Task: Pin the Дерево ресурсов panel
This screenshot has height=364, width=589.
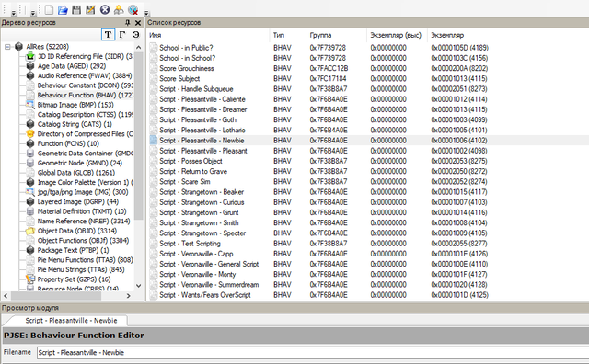Action: 127,23
